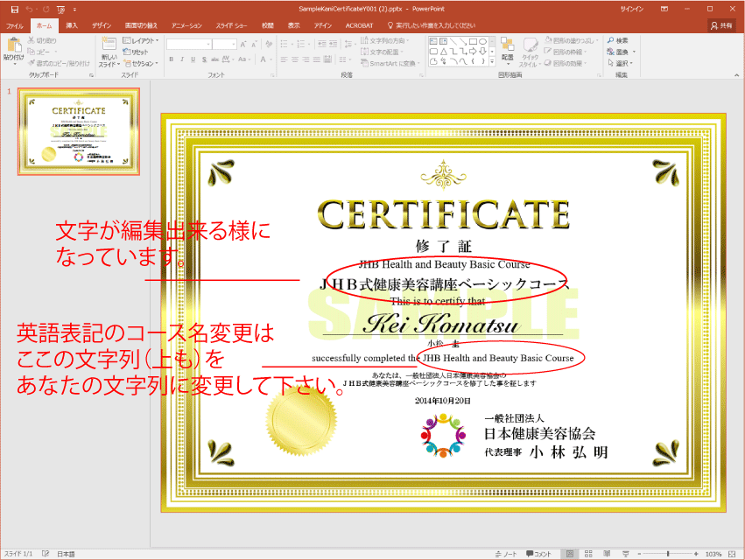This screenshot has height=560, width=745.
Task: Switch to slide sorter view icon
Action: pyautogui.click(x=588, y=554)
